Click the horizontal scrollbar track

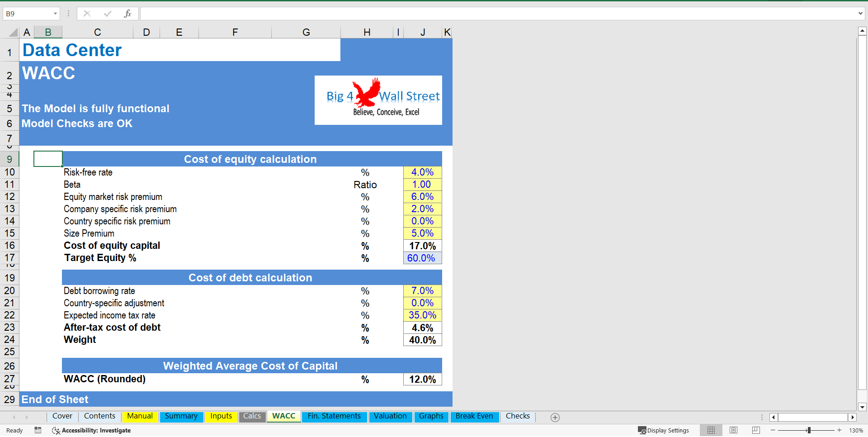coord(813,417)
